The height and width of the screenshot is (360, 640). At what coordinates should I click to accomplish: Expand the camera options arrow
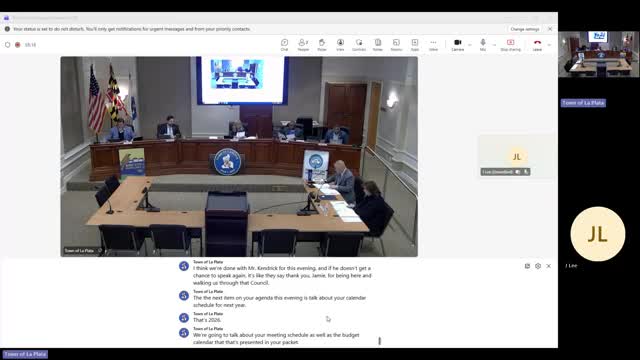[x=469, y=45]
